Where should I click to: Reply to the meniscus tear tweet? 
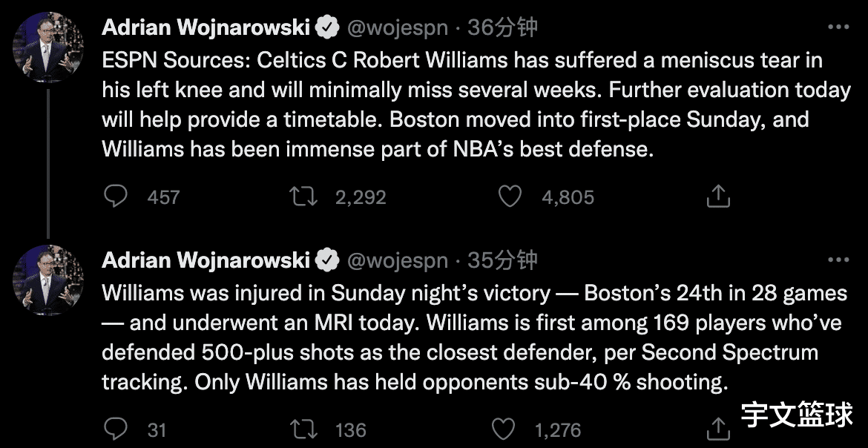tap(116, 197)
